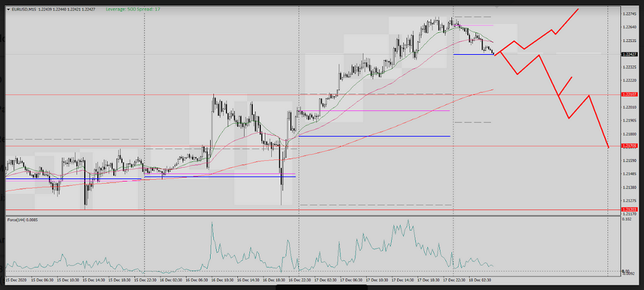Click the tall spike in Force indicator near 16 Dec 06:30
The height and width of the screenshot is (290, 644).
point(212,224)
